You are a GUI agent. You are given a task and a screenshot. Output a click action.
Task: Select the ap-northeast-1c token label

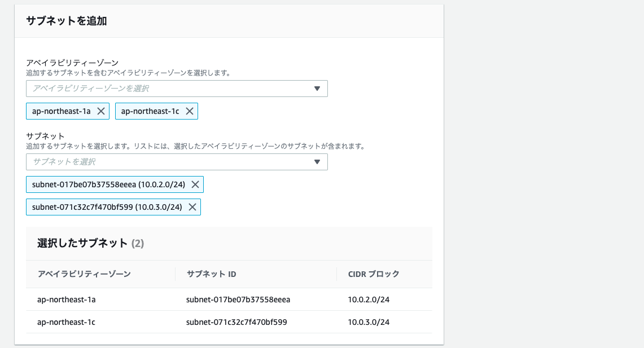151,111
